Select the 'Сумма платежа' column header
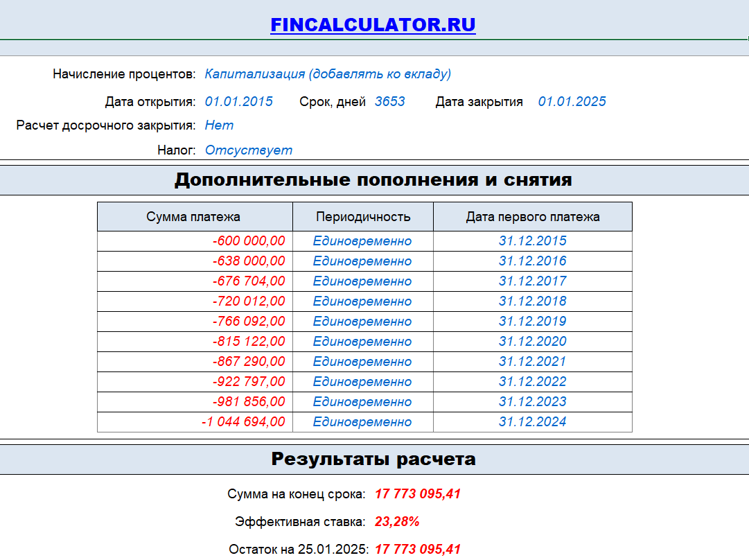The width and height of the screenshot is (749, 560). coord(196,216)
